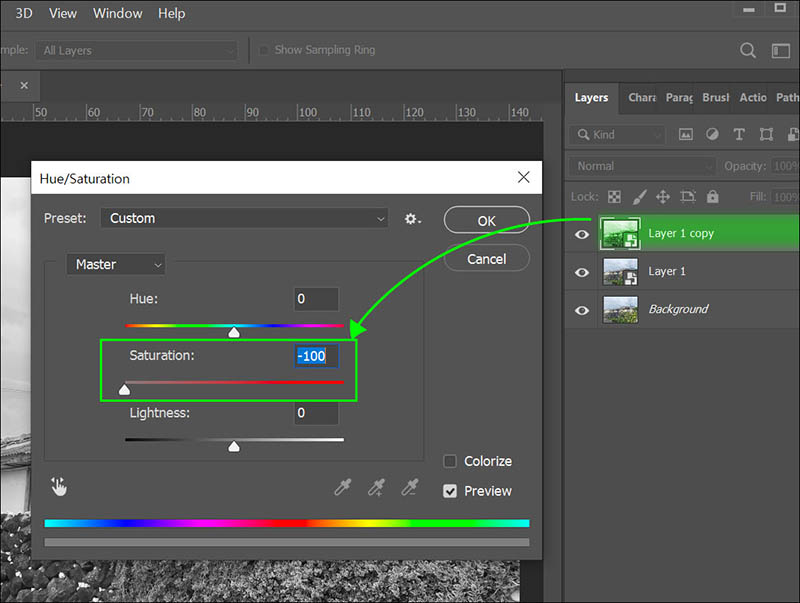The width and height of the screenshot is (800, 603).
Task: Switch to the Paragraph tab
Action: (x=680, y=97)
